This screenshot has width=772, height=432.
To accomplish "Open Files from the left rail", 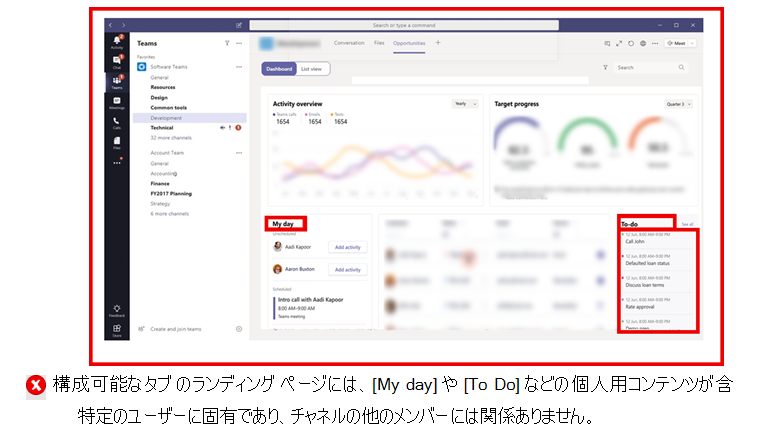I will [x=117, y=143].
